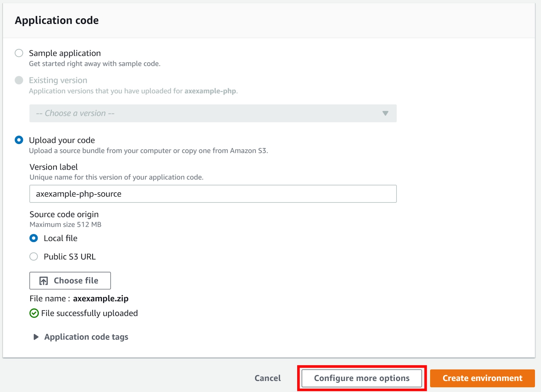The width and height of the screenshot is (541, 392).
Task: Click the disclosure triangle beside Application code tags
Action: (x=36, y=337)
